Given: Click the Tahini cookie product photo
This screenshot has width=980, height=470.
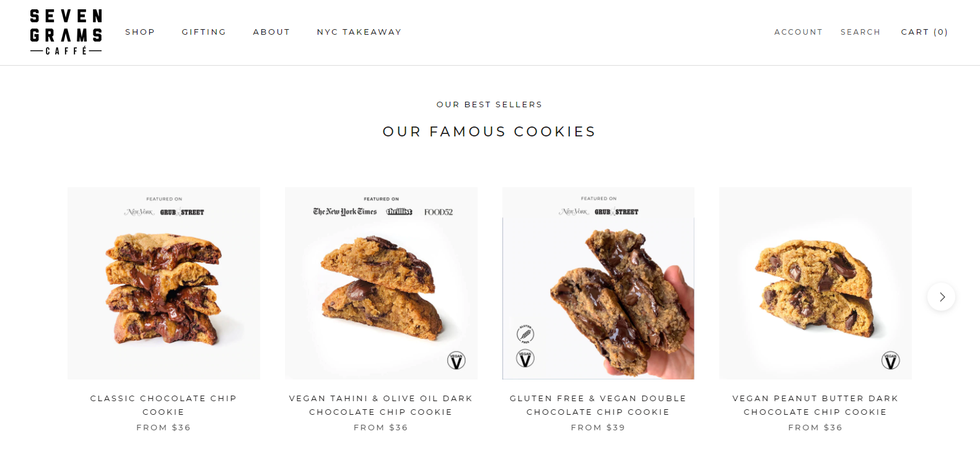Looking at the screenshot, I should [381, 283].
